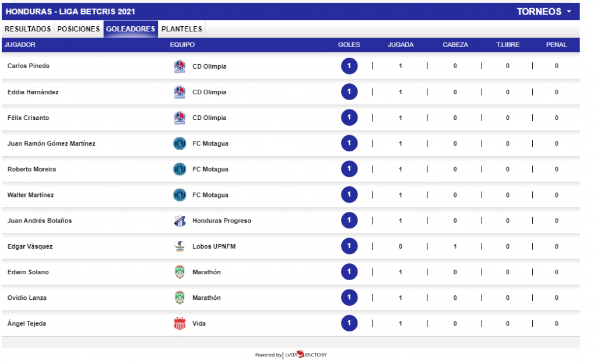Click CD Olimpia crest in Eddie Hernández row

tap(180, 92)
